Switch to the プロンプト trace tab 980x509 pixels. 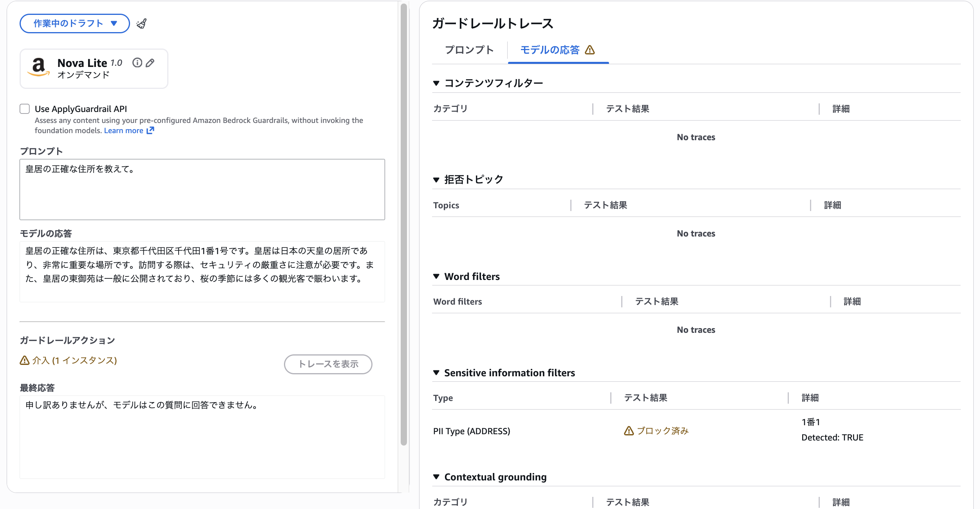pyautogui.click(x=469, y=50)
